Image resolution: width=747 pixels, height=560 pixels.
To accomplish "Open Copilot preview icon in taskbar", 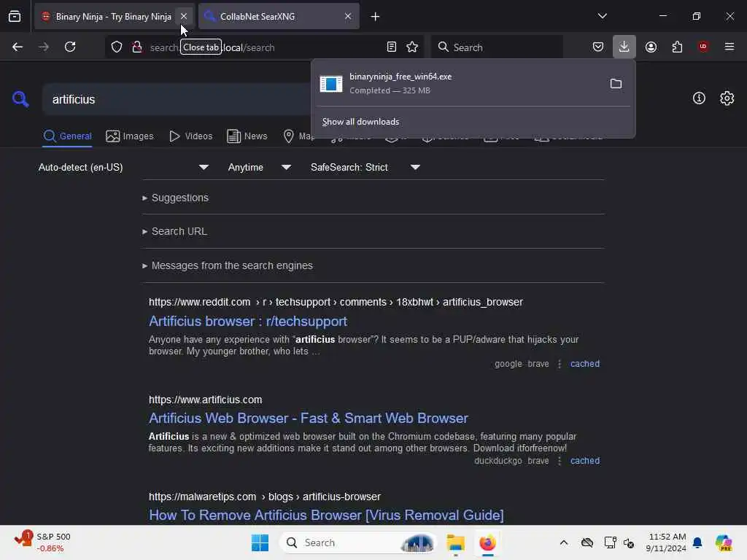I will point(723,542).
